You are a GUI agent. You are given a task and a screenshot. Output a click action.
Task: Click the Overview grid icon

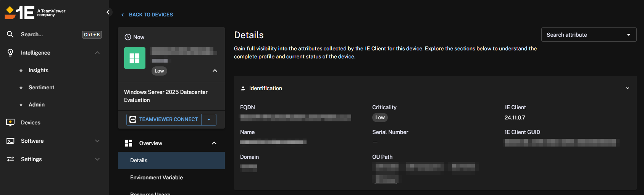(129, 143)
